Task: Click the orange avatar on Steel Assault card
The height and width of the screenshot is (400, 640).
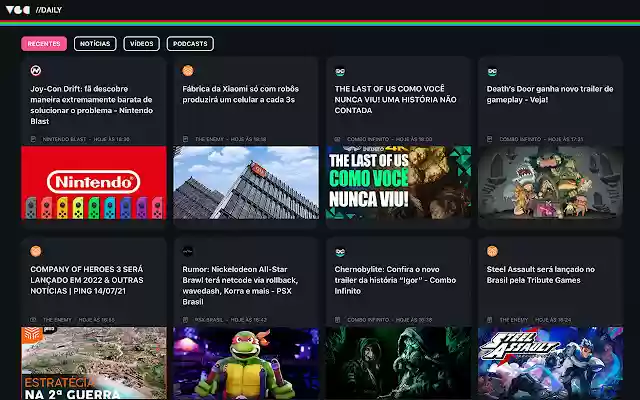Action: point(492,251)
